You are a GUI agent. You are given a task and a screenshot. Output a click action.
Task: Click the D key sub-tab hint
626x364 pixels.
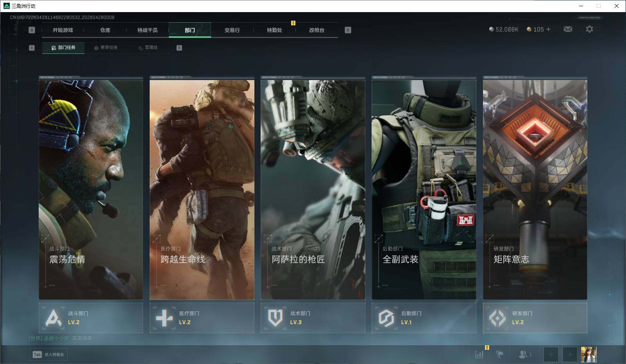coord(179,48)
